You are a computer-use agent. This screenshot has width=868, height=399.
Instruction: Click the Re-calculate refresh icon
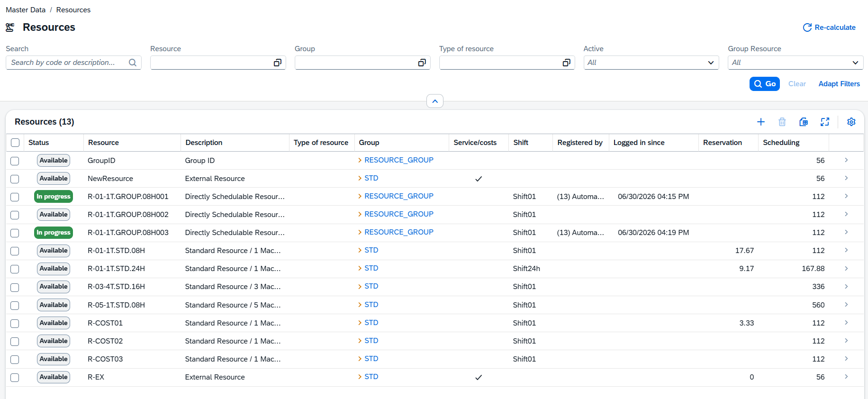tap(807, 27)
